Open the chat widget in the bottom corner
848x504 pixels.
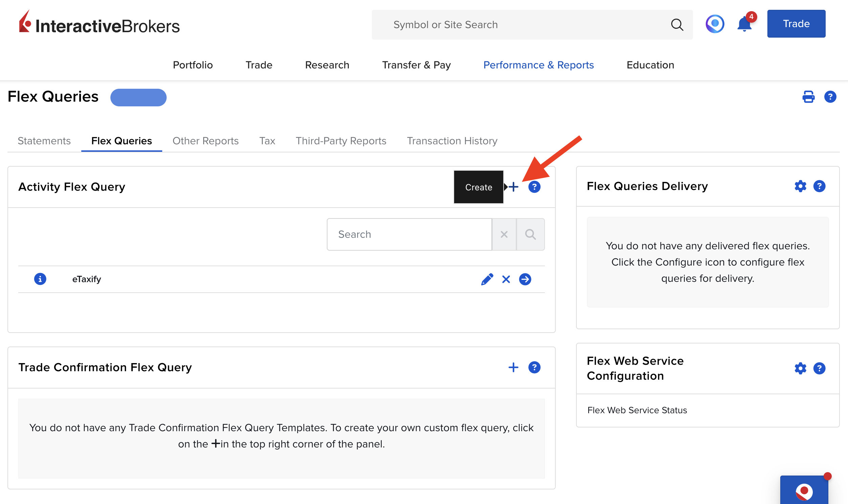click(x=804, y=490)
